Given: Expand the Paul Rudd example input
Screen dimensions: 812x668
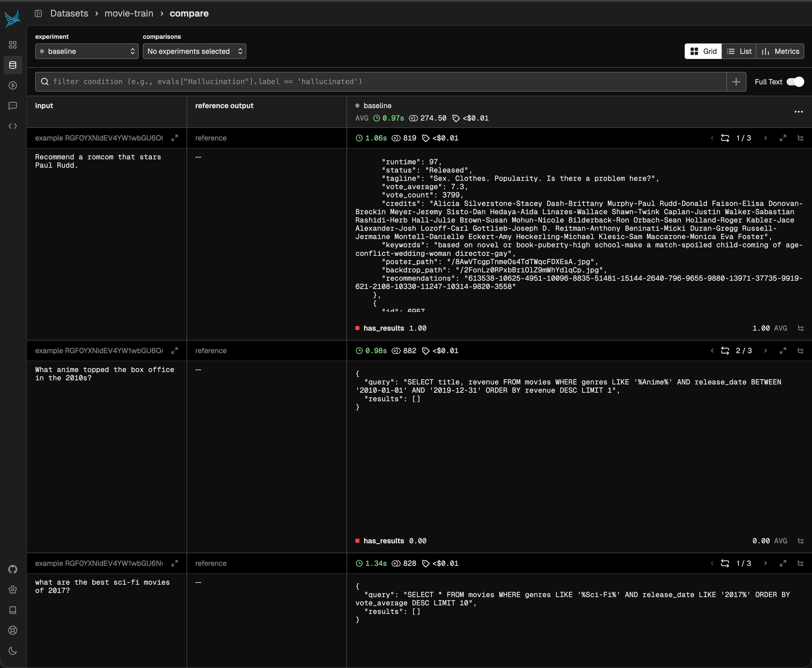Looking at the screenshot, I should pos(175,138).
